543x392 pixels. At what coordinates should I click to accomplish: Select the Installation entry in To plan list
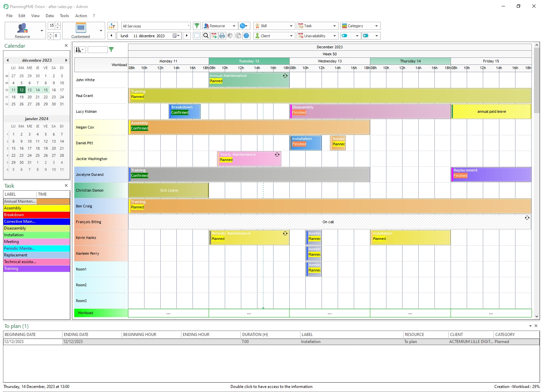point(310,341)
